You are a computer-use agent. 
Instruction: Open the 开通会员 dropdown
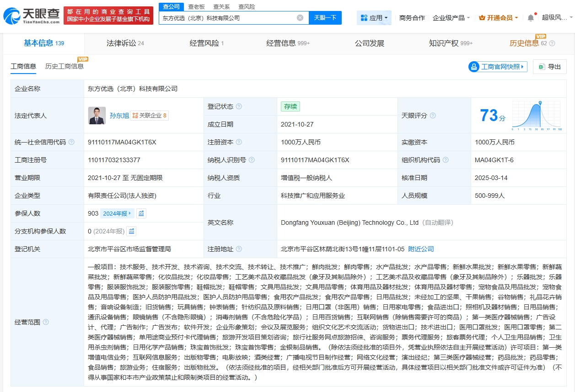pyautogui.click(x=498, y=17)
